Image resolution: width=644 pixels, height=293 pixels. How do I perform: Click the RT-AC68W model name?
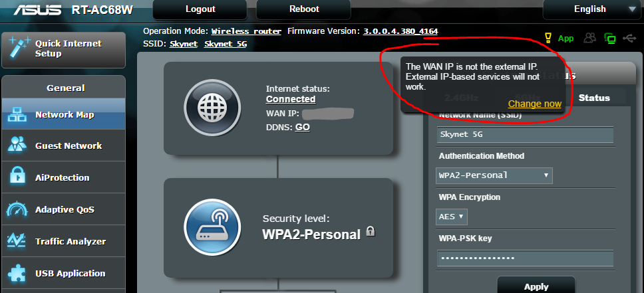coord(102,10)
